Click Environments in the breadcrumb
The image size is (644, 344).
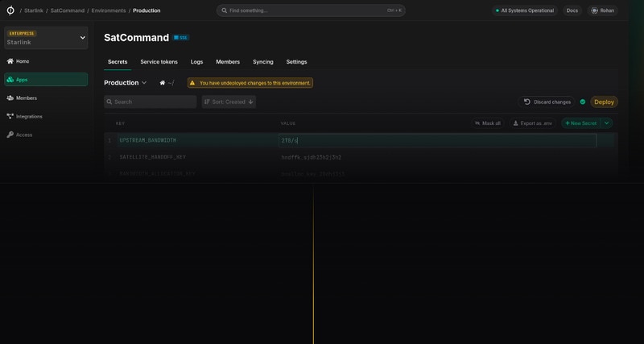(109, 10)
